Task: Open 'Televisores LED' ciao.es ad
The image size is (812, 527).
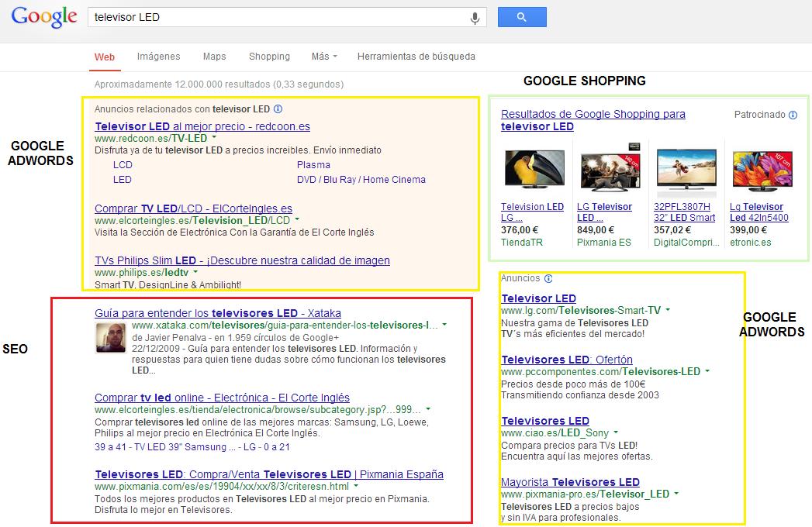Action: pyautogui.click(x=545, y=421)
